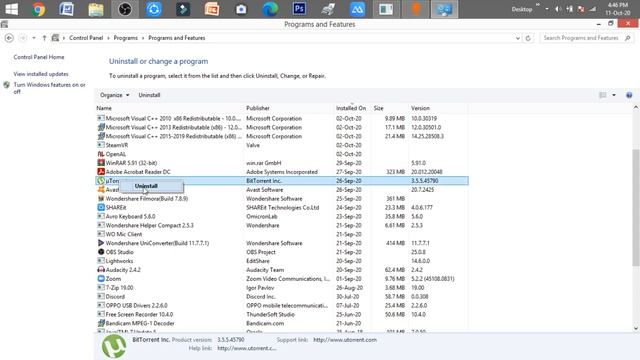Click the Uninstall toolbar button
Viewport: 640px width, 360px height.
point(149,95)
